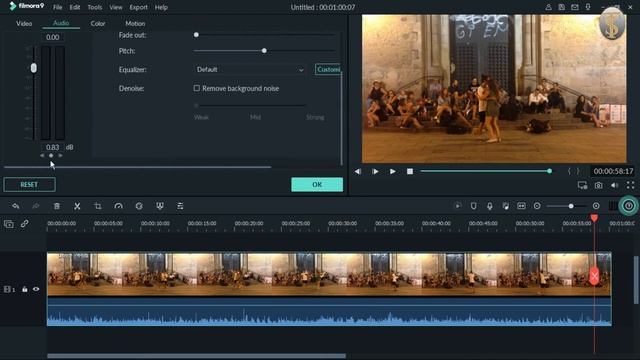Click the preview quality display icon
Screen dimensions: 640x360
coord(582,185)
